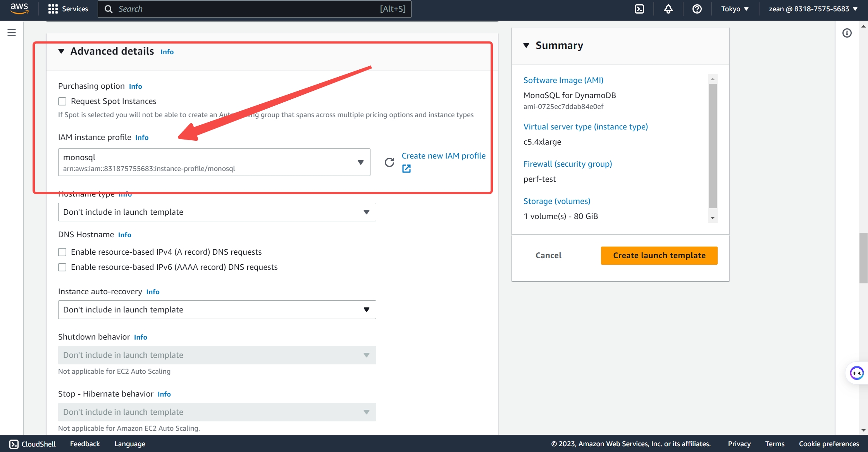This screenshot has height=452, width=868.
Task: Open Info link next to Advanced details
Action: point(167,52)
